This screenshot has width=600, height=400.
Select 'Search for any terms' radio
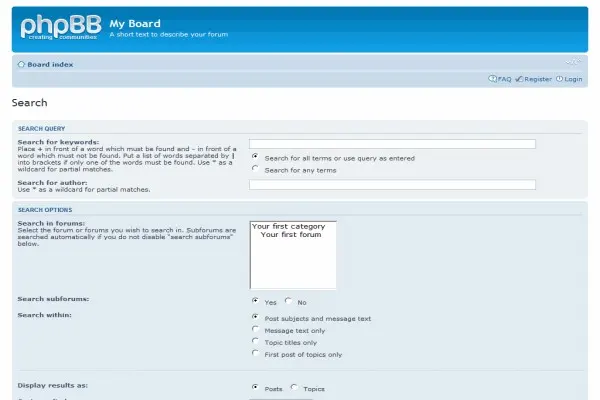256,169
